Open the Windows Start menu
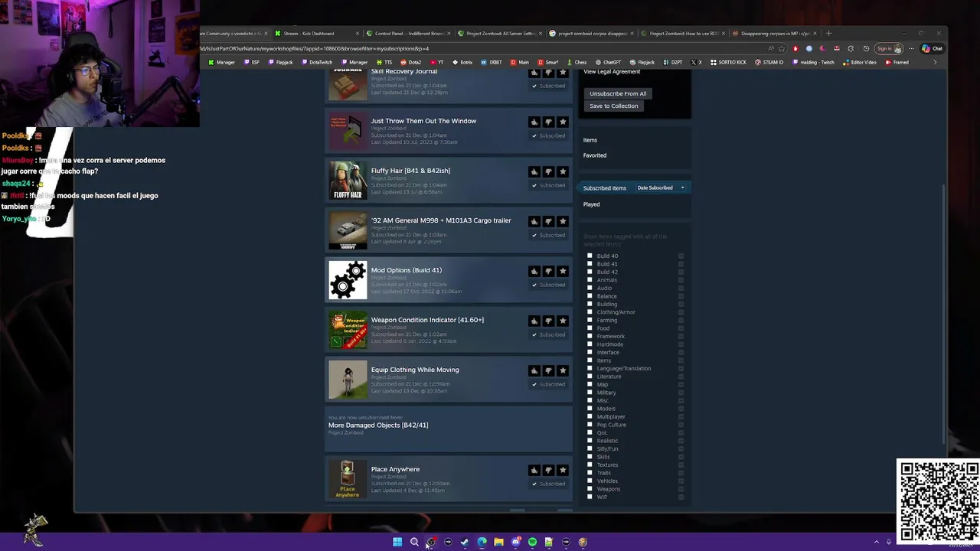This screenshot has height=551, width=980. tap(397, 542)
